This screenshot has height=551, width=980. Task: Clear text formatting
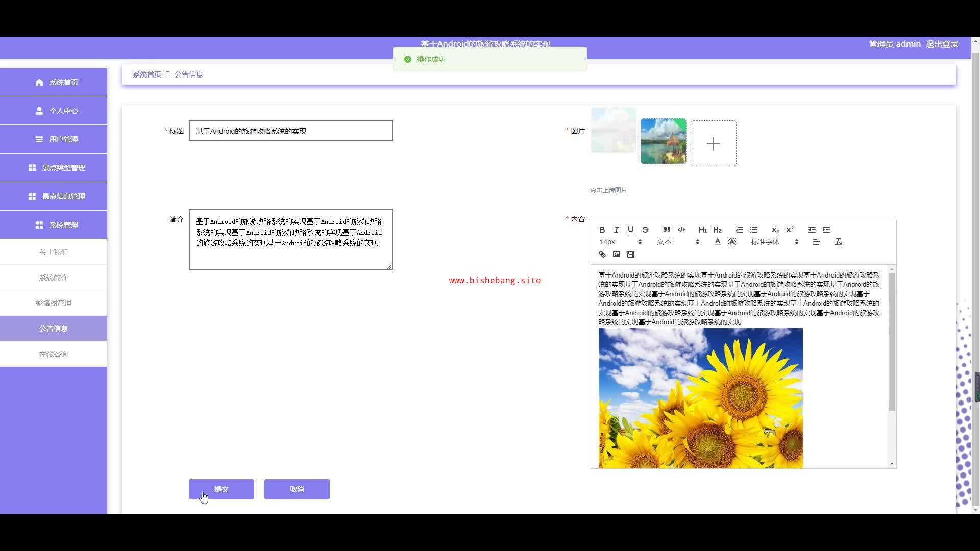[838, 242]
